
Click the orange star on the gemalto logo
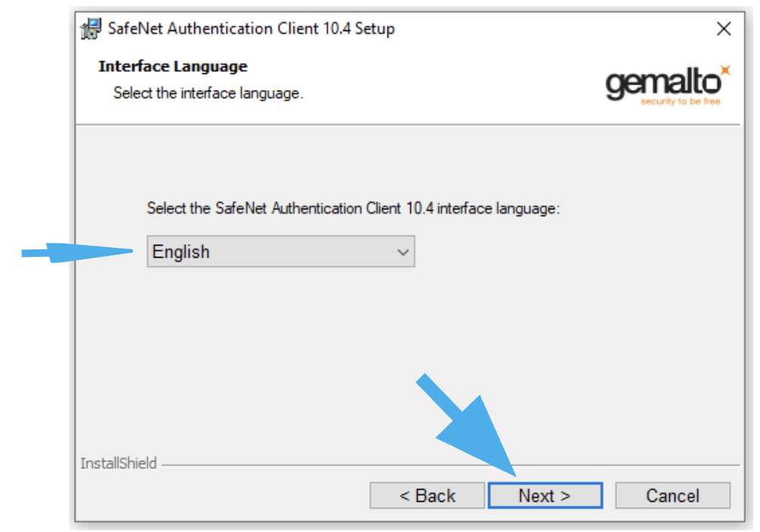725,70
